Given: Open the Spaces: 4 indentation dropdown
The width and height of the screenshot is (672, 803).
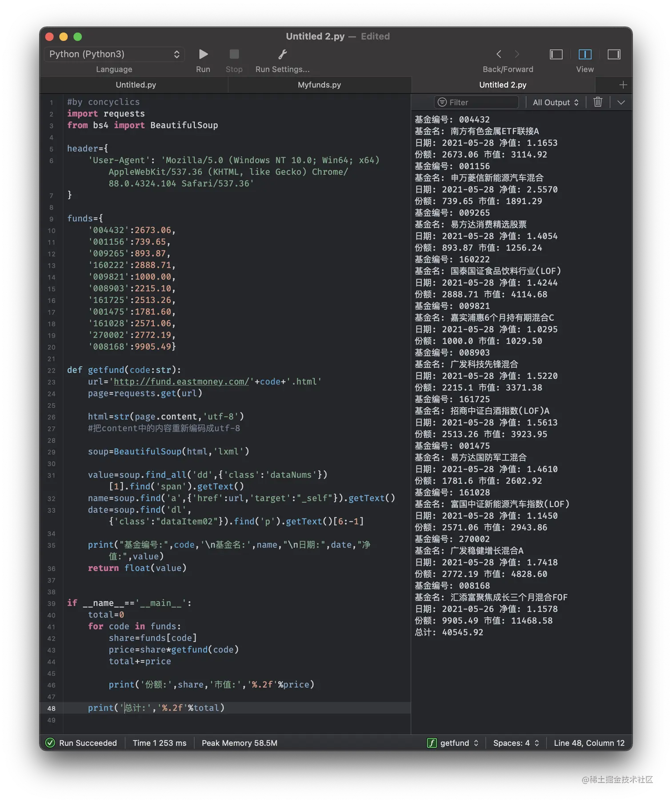Looking at the screenshot, I should [x=516, y=743].
